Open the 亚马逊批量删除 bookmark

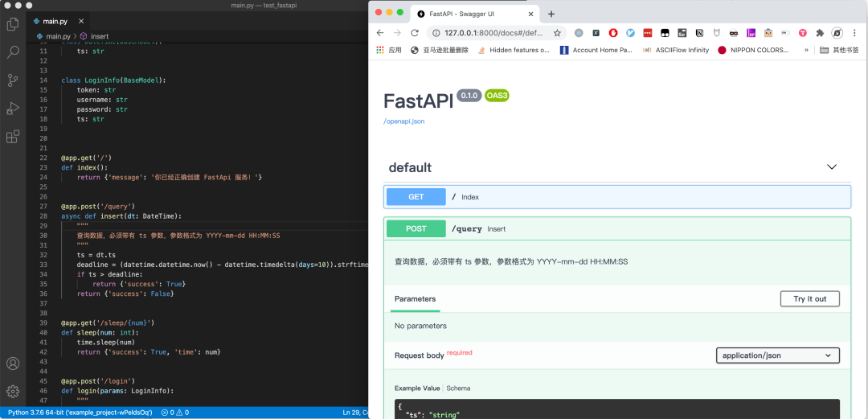click(440, 50)
